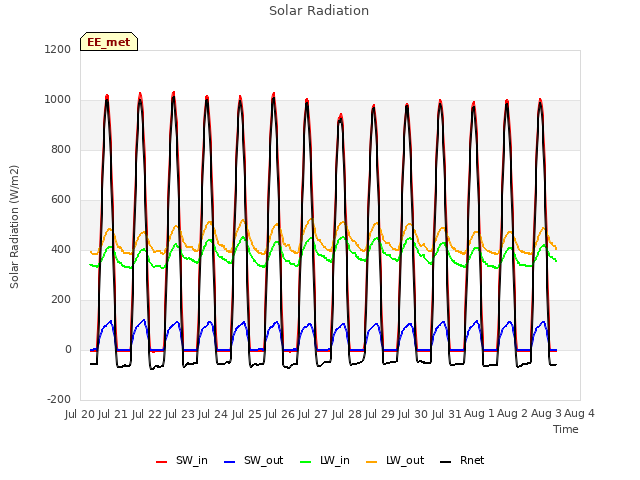The width and height of the screenshot is (640, 480).
Task: Click the lowest SW_in peak near Jul 28
Action: pos(340,116)
